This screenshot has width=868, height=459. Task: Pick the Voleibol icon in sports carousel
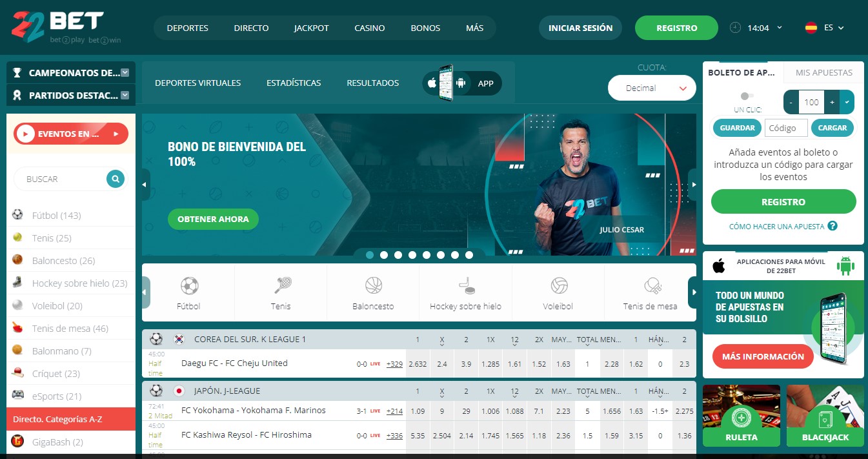tap(558, 286)
